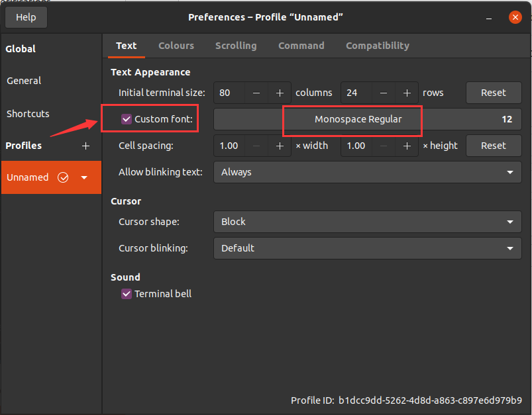This screenshot has width=532, height=415.
Task: Expand the Allow blinking text dropdown
Action: point(367,172)
